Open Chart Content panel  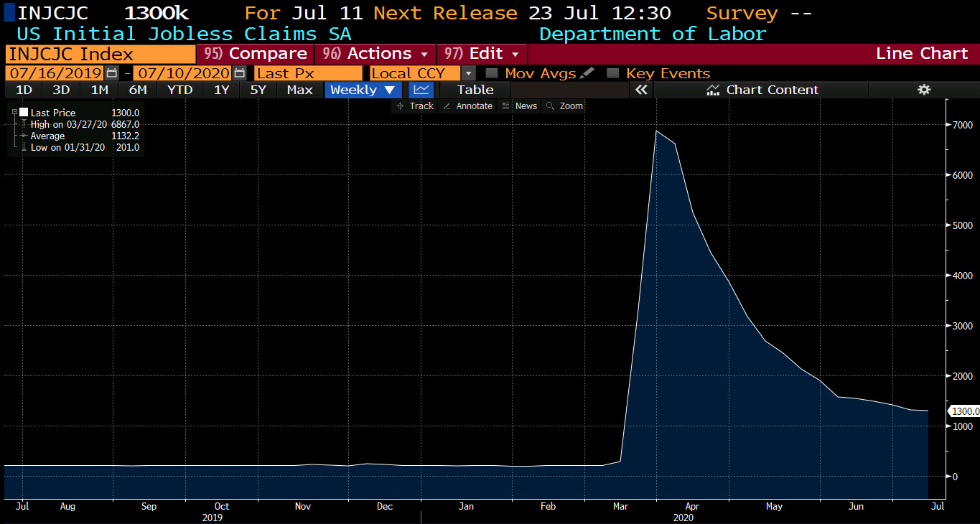(x=762, y=90)
